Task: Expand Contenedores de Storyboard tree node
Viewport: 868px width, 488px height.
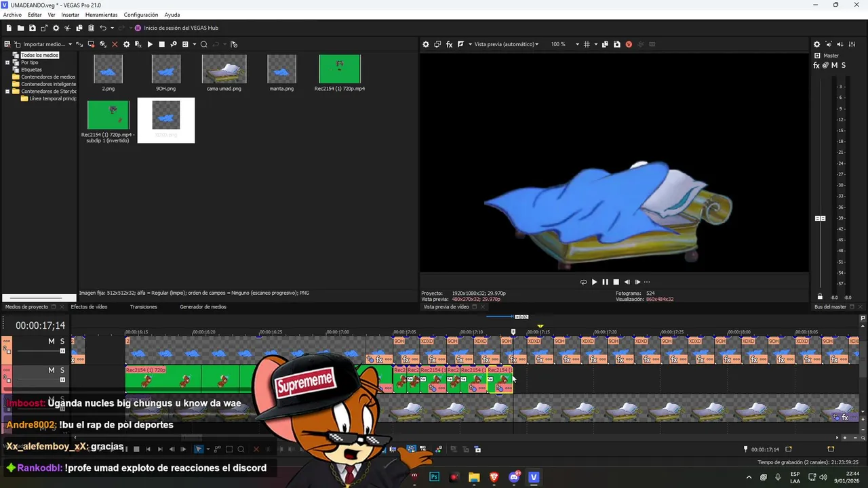Action: [x=7, y=91]
